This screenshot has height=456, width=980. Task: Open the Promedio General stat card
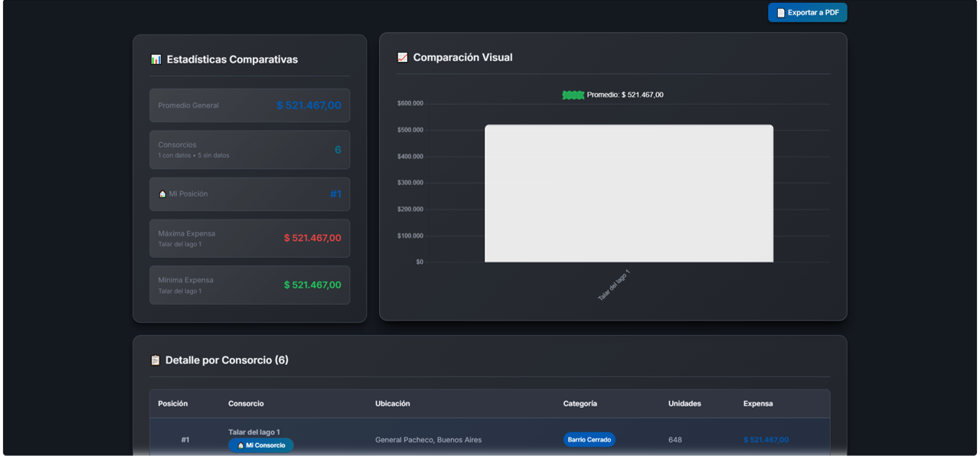[250, 105]
